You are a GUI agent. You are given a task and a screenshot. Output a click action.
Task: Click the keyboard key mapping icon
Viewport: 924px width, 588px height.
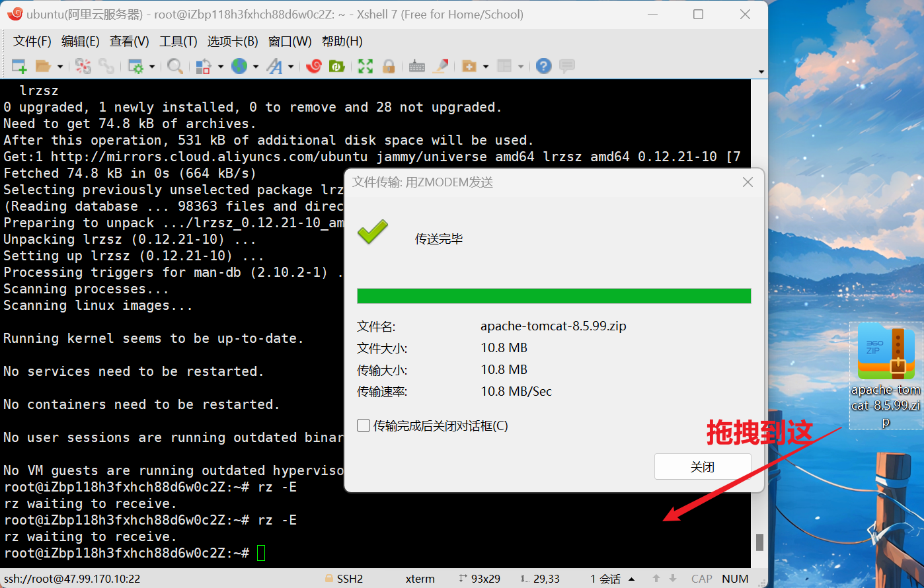pos(417,65)
